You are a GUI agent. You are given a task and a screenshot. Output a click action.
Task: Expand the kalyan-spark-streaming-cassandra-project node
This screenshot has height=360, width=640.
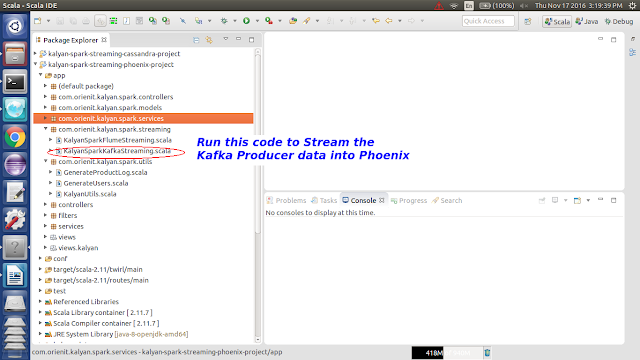pyautogui.click(x=36, y=53)
